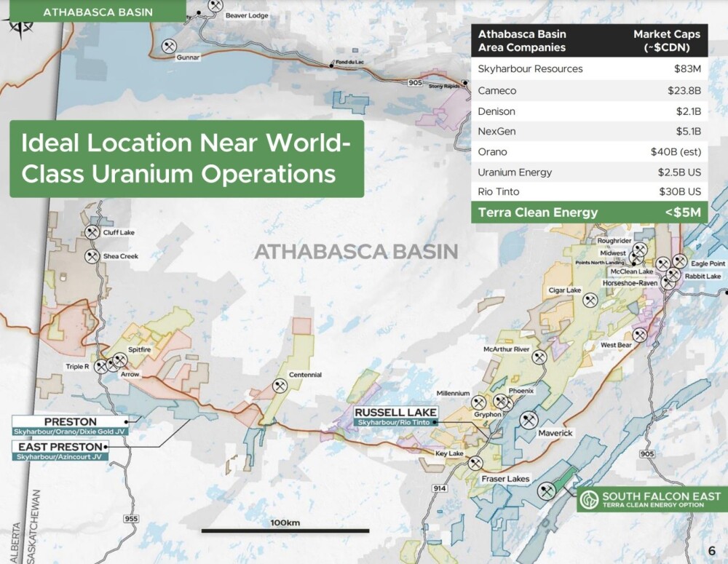Viewport: 728px width, 564px height.
Task: Click the South Falcon East mine icon on map
Action: (547, 490)
